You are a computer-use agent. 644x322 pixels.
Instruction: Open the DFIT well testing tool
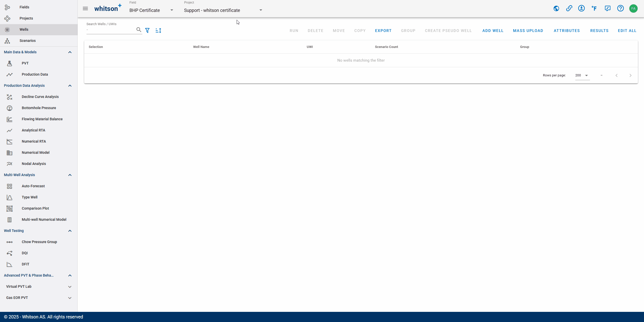pos(25,264)
